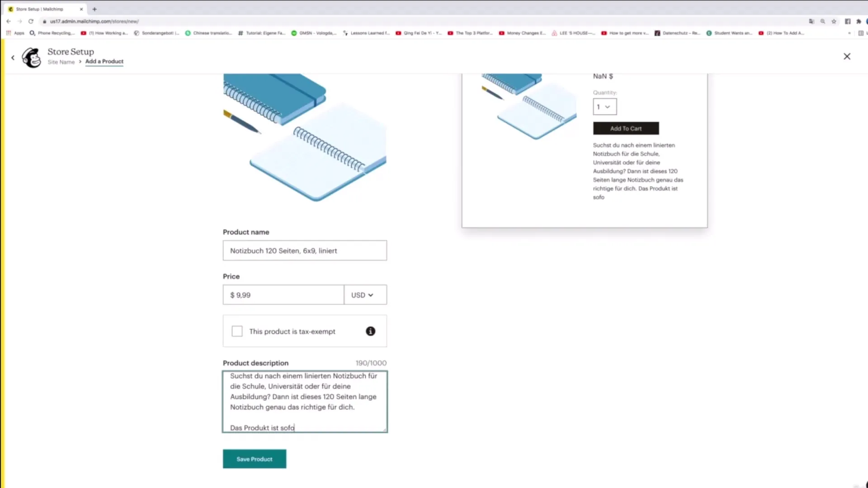This screenshot has height=488, width=868.
Task: Close the Store Setup | Mailchimp tab
Action: click(x=81, y=9)
